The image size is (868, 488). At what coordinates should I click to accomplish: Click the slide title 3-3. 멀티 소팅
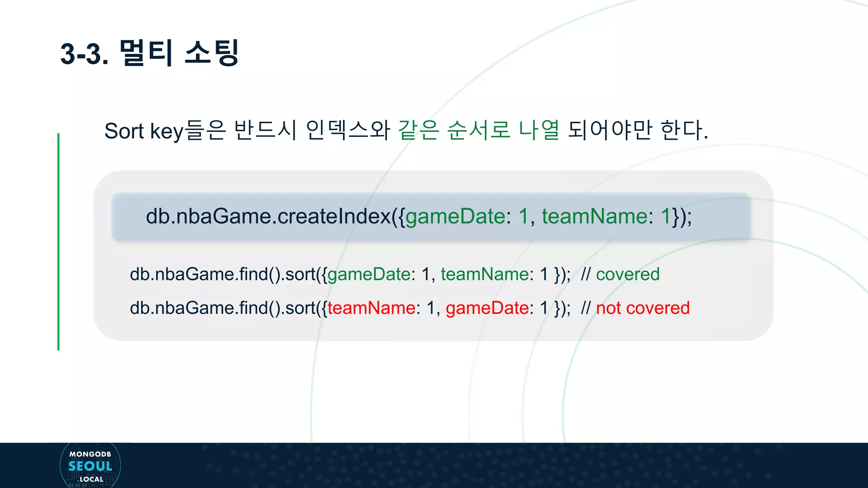pyautogui.click(x=150, y=54)
